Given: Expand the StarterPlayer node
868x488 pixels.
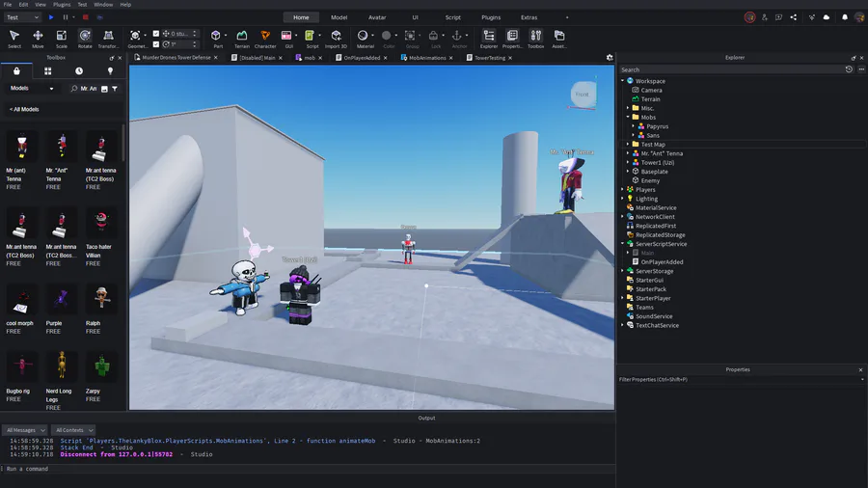Looking at the screenshot, I should (x=622, y=298).
